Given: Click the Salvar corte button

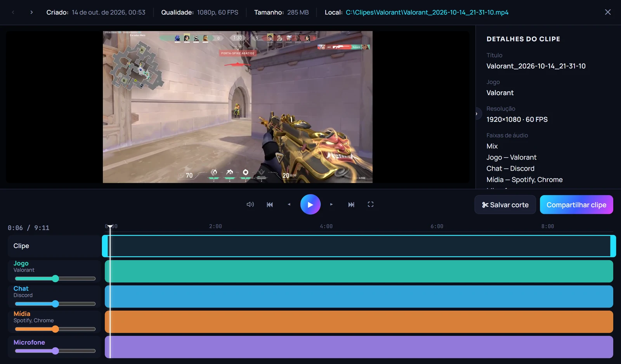Looking at the screenshot, I should [x=505, y=205].
